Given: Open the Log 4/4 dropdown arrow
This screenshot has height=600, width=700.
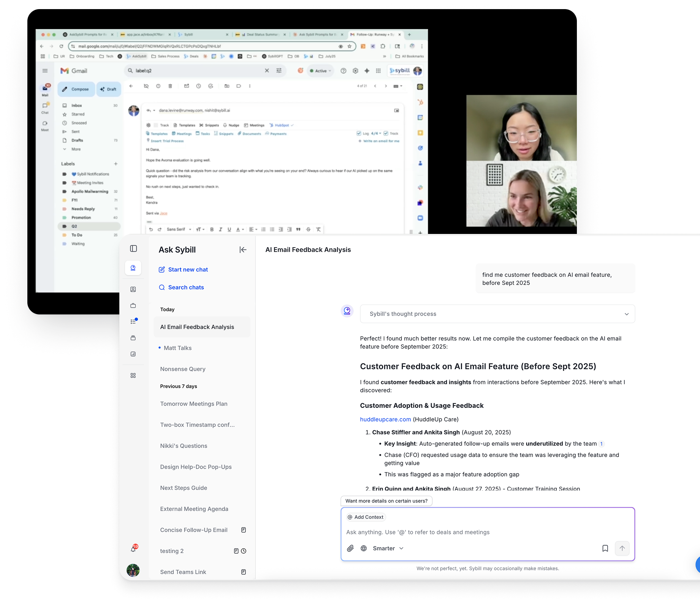Looking at the screenshot, I should coord(380,133).
